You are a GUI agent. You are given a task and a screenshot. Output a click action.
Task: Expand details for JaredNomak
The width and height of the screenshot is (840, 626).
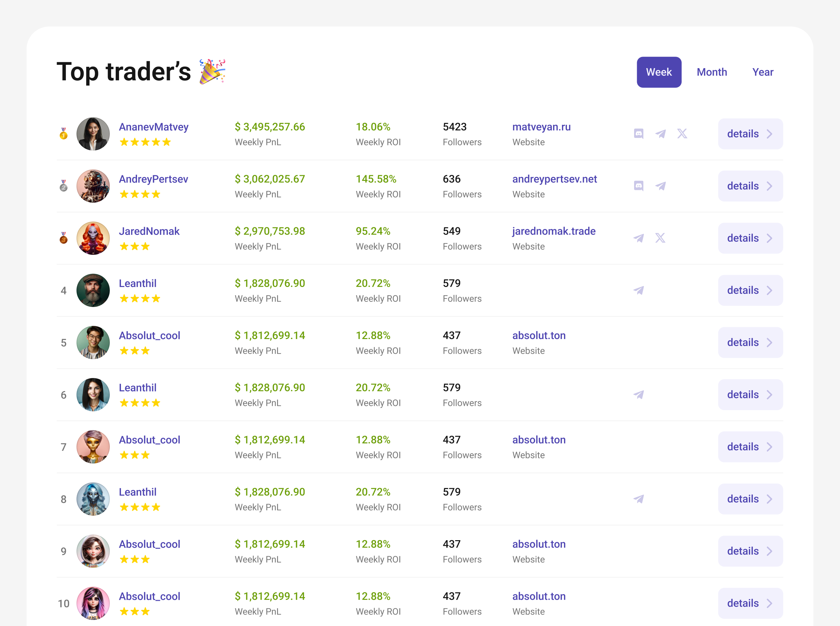(750, 238)
